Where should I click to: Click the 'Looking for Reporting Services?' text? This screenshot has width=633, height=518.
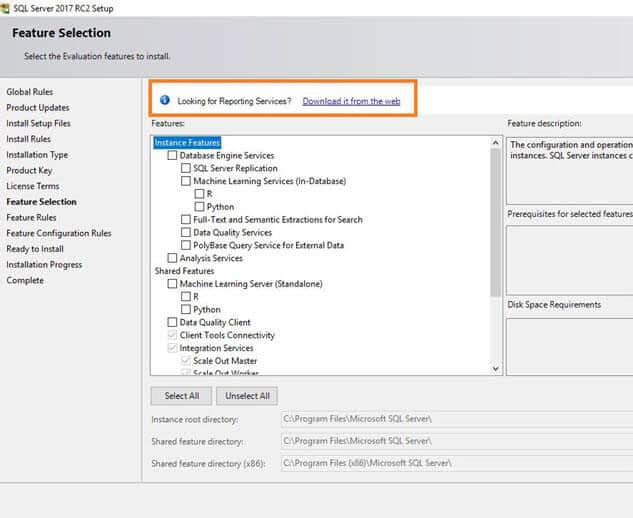pos(234,101)
